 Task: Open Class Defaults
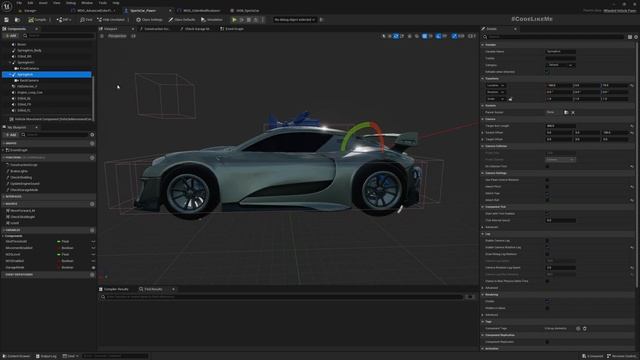182,20
